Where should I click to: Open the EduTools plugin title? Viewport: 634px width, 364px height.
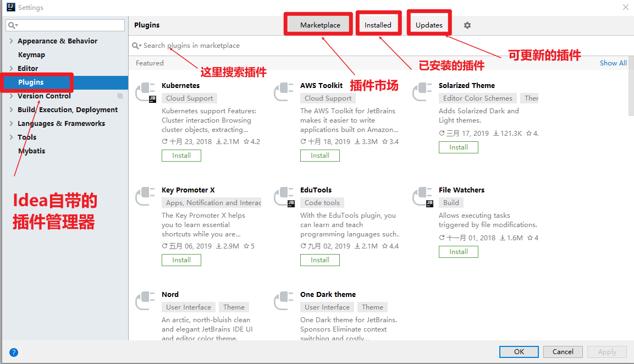click(x=316, y=190)
